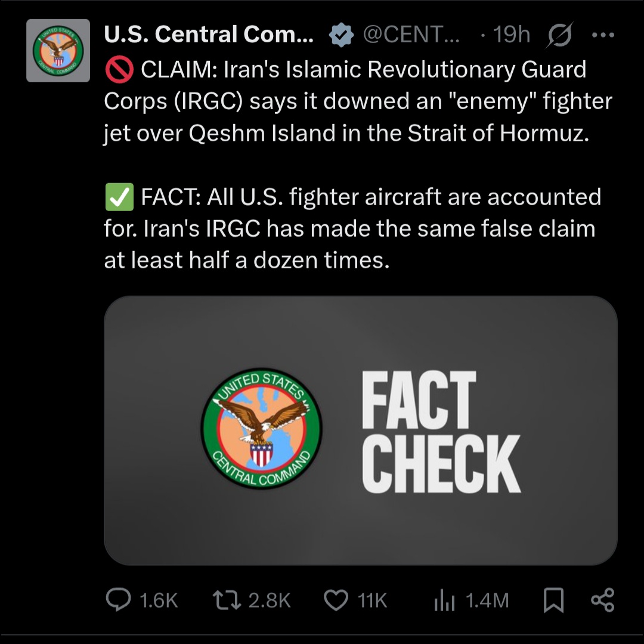Click the 2.8K repost count
Viewport: 644px width, 644px height.
click(270, 600)
